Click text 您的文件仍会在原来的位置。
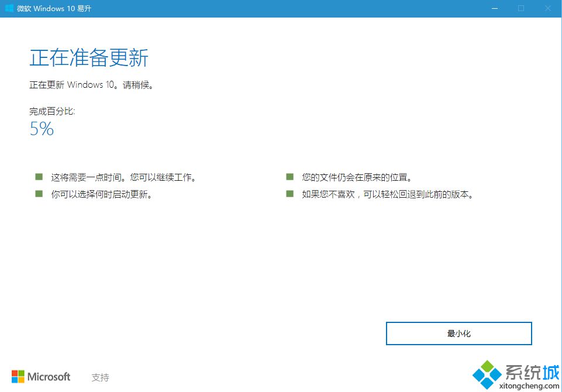Image resolution: width=562 pixels, height=392 pixels. click(x=357, y=177)
